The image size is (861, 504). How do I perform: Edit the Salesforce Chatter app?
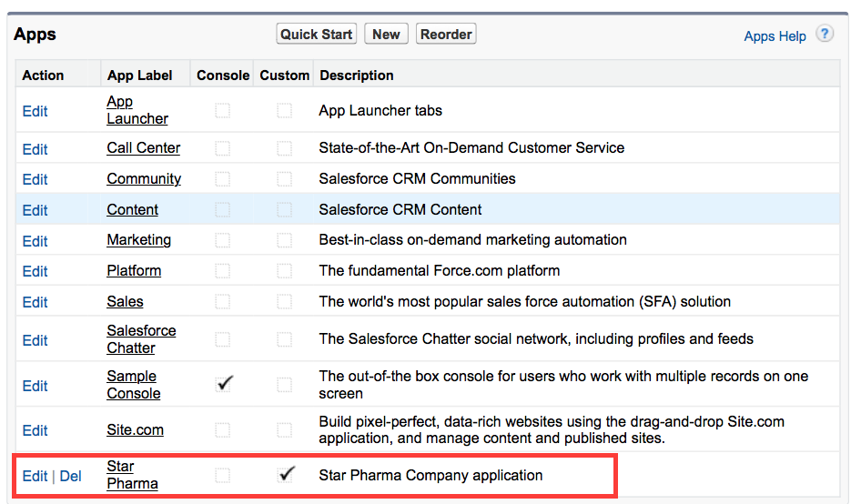pyautogui.click(x=35, y=340)
